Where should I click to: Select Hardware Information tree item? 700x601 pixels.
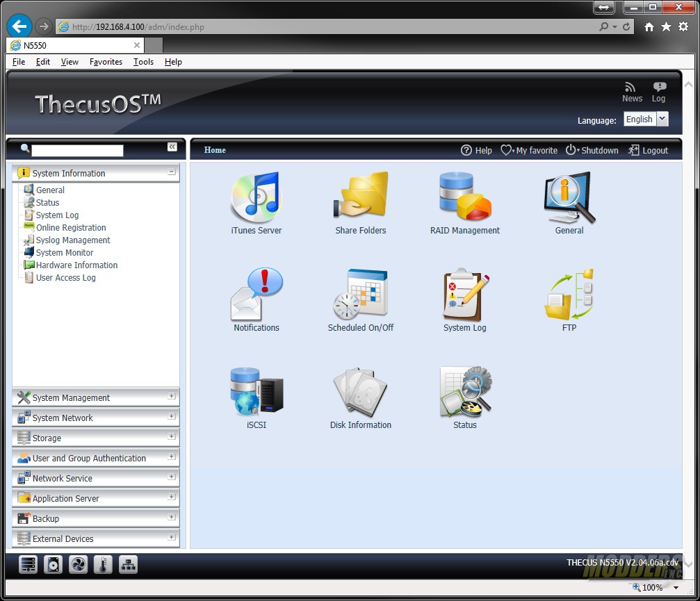click(76, 265)
